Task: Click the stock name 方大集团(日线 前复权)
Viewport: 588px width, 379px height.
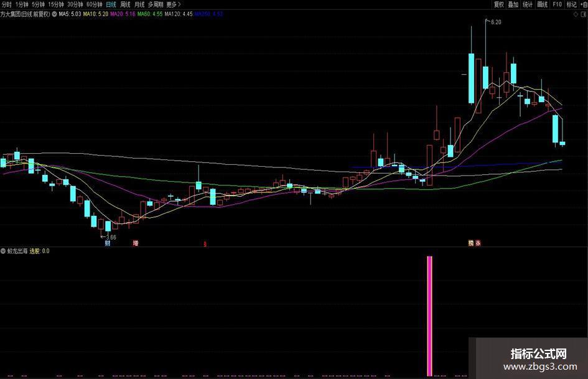Action: tap(25, 14)
